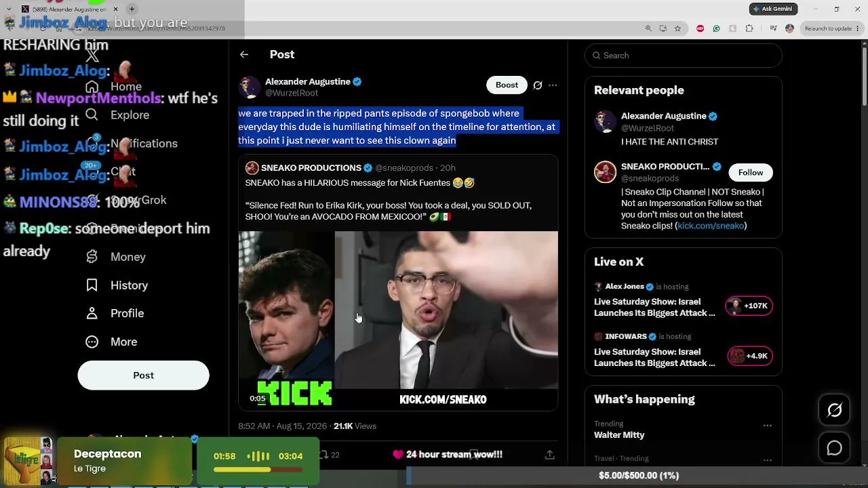
Task: Click the Alexander Augustine author name link
Action: click(x=308, y=81)
